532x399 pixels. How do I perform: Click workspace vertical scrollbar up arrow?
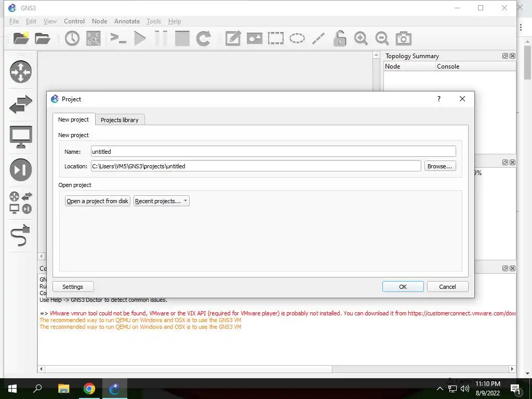[376, 55]
